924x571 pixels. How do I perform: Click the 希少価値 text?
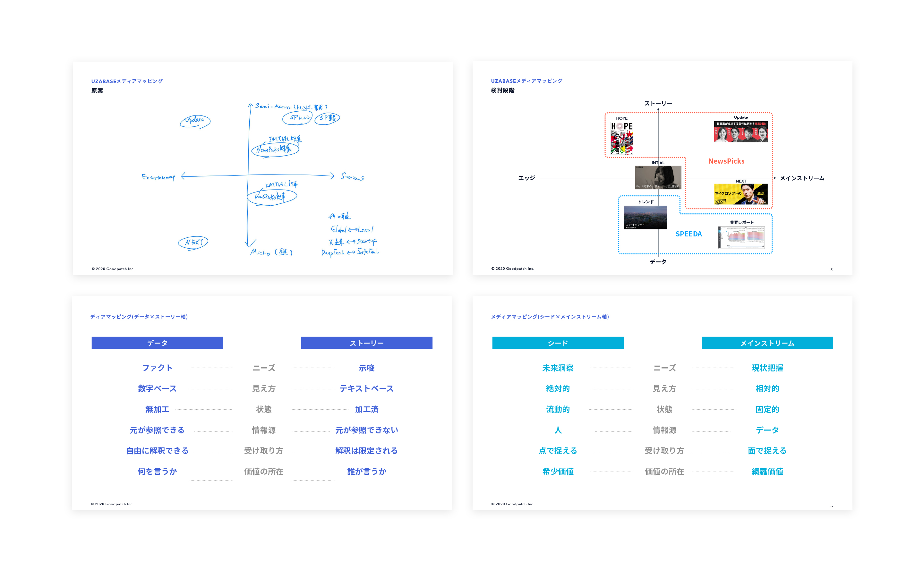pyautogui.click(x=558, y=471)
